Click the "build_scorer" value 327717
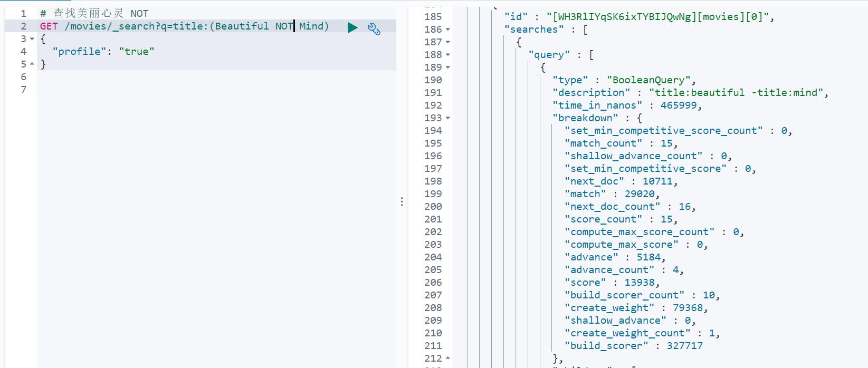The image size is (868, 368). click(685, 346)
